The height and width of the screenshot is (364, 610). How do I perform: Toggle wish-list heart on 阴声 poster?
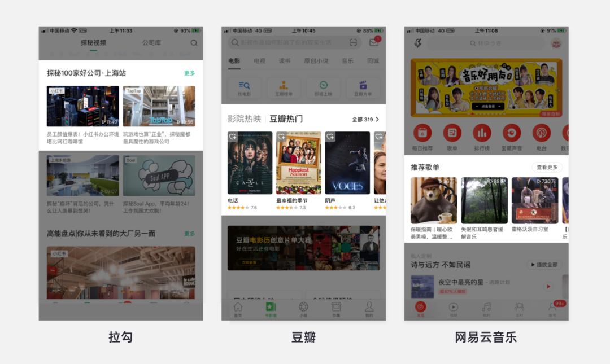tap(330, 137)
